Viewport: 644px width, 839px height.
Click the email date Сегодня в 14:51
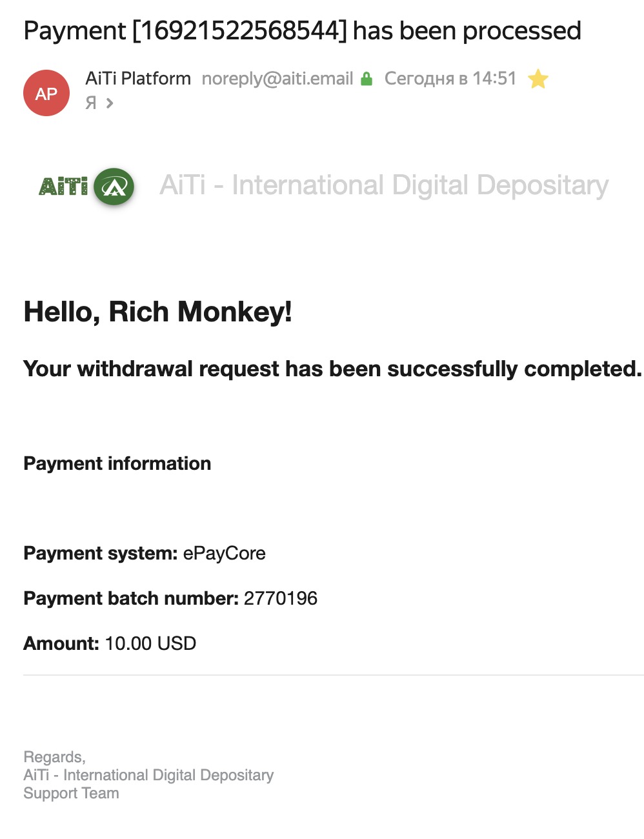tap(450, 79)
